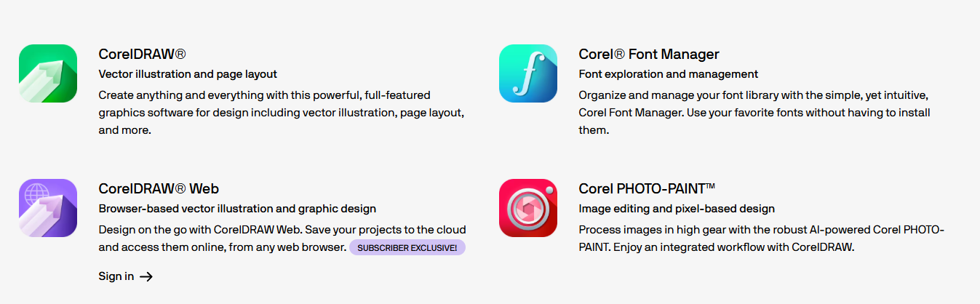The image size is (980, 304).
Task: Click the globe symbol on the Web icon
Action: click(x=35, y=196)
